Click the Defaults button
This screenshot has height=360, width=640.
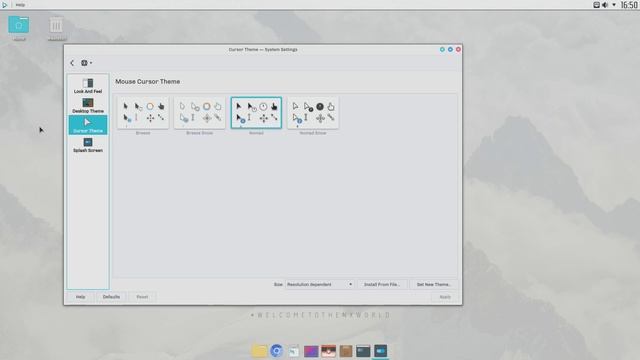click(111, 297)
